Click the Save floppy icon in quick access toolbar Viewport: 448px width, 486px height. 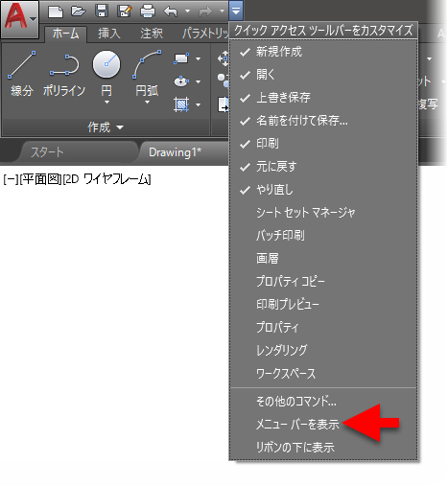click(x=102, y=12)
